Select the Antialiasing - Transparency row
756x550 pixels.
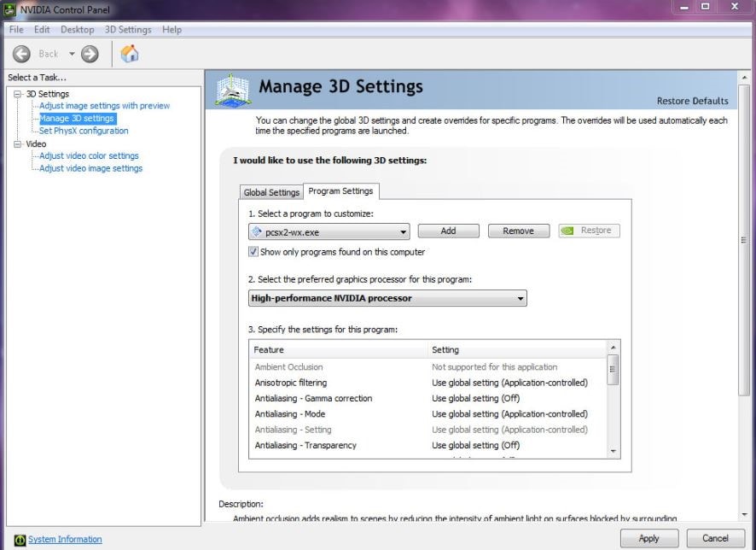pyautogui.click(x=428, y=445)
